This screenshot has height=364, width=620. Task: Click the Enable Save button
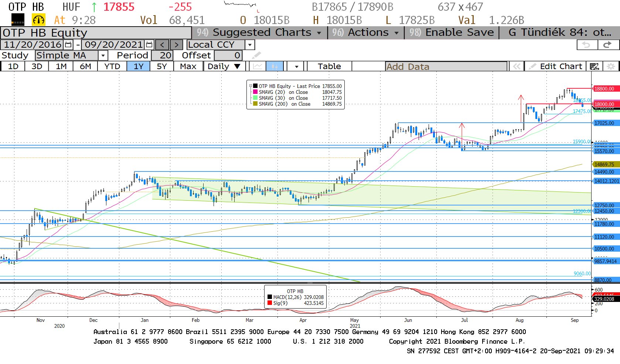pos(452,33)
